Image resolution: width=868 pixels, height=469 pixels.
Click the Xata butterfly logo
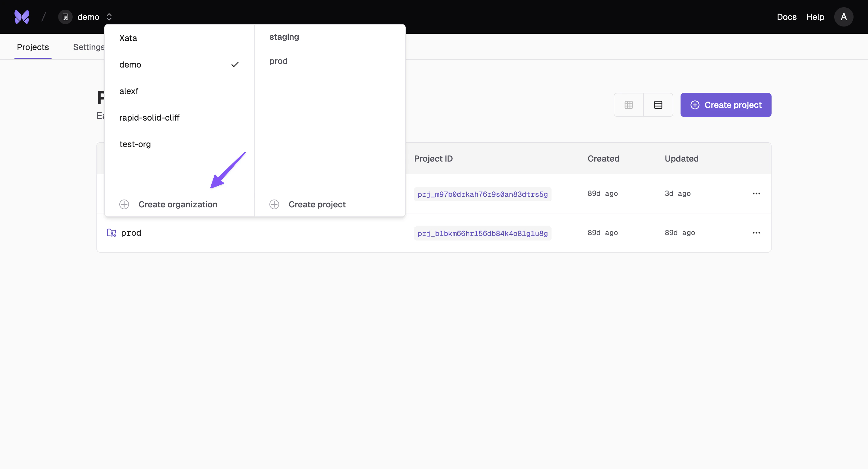(x=21, y=17)
